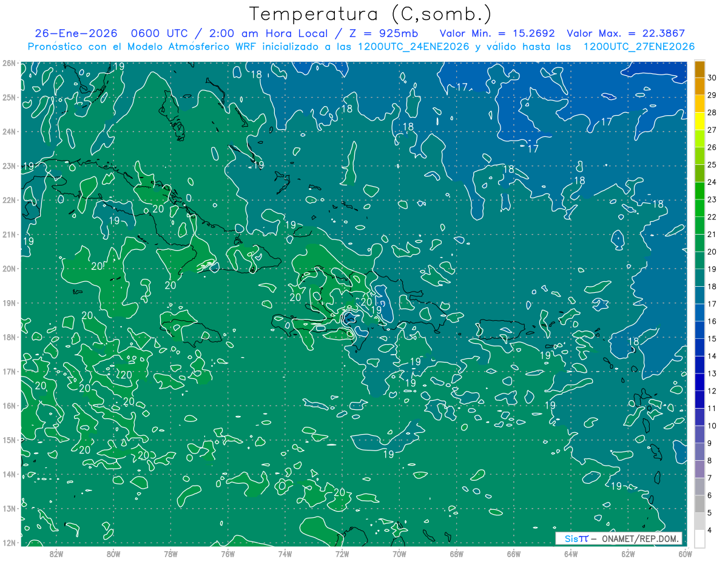Click the brown-orange swatch atop the color scale
The width and height of the screenshot is (728, 562).
[x=699, y=69]
